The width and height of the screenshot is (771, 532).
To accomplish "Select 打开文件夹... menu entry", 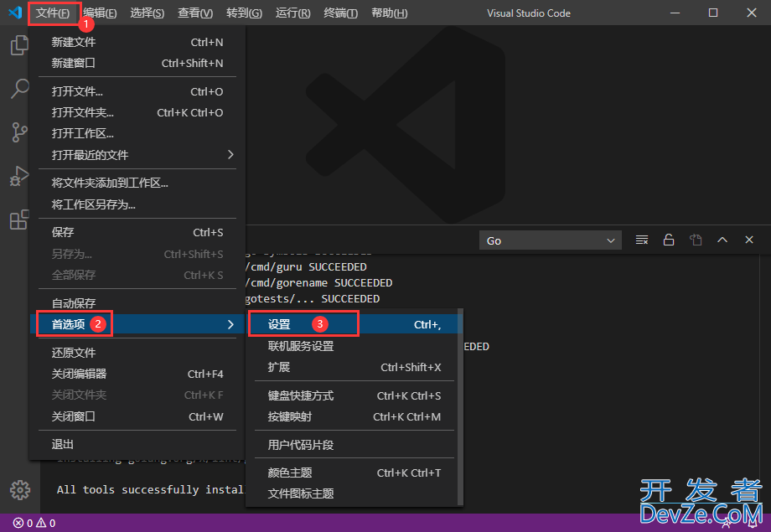I will (137, 112).
